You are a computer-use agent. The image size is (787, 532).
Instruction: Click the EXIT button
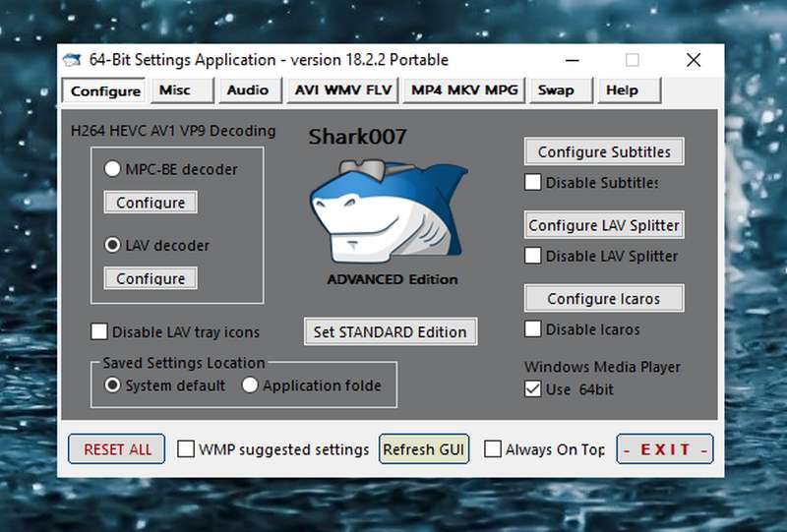point(665,448)
